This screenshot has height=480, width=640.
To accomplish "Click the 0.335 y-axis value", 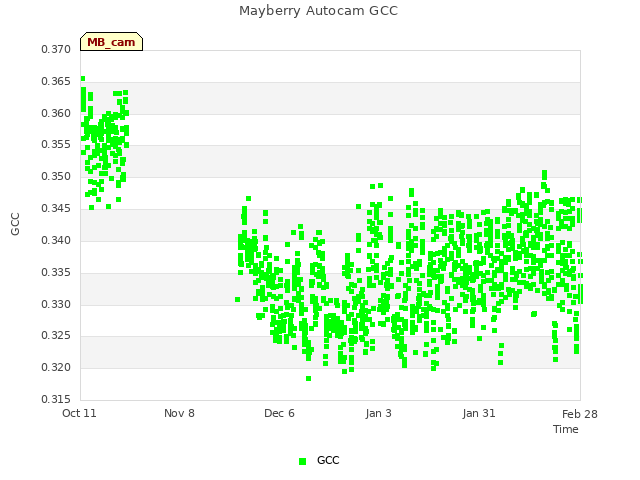I will [56, 272].
